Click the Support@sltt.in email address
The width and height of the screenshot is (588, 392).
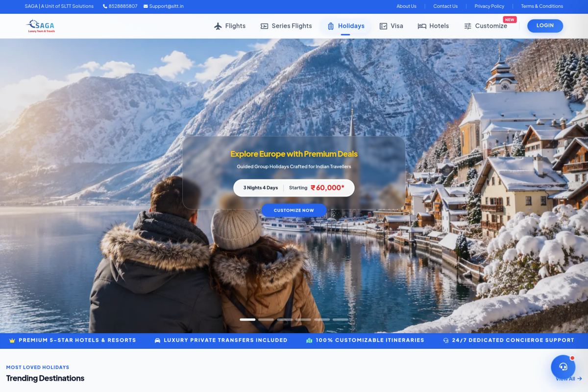(166, 6)
